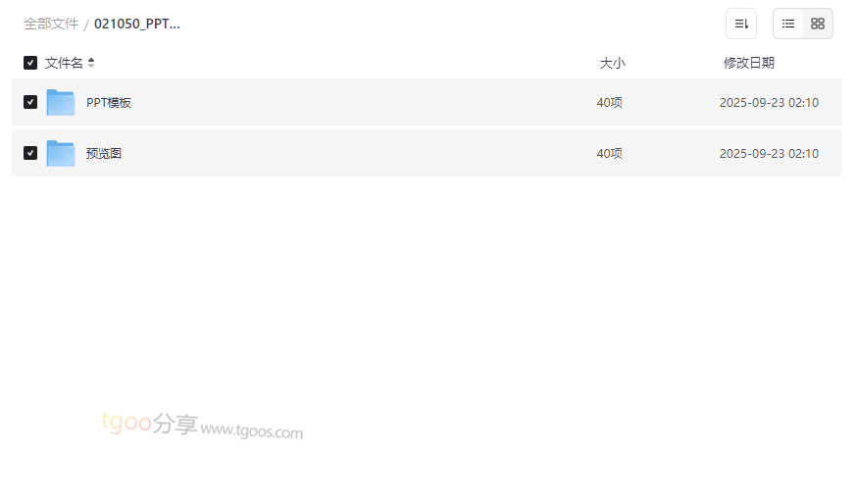The width and height of the screenshot is (857, 504).
Task: Click the 大小 column header
Action: coord(612,63)
